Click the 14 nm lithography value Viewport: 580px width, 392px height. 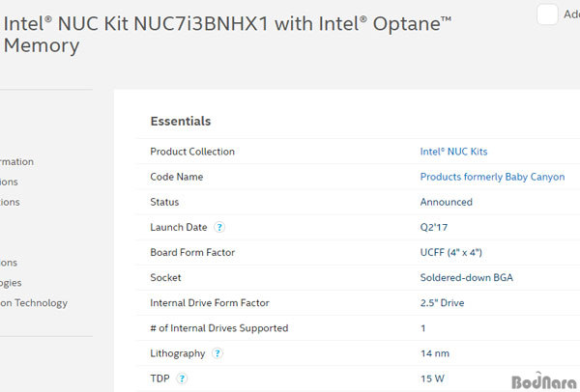435,353
